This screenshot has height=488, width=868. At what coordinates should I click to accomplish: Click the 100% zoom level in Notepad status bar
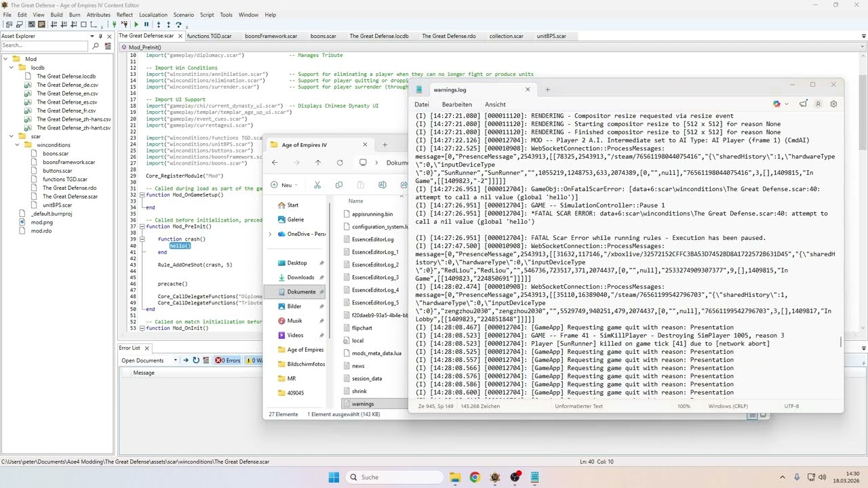point(684,406)
